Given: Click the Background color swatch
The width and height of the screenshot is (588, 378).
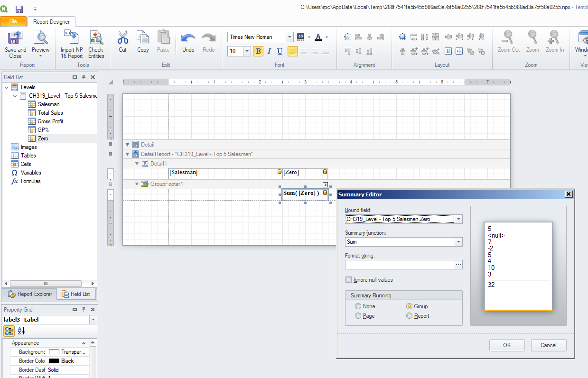Looking at the screenshot, I should (x=54, y=352).
